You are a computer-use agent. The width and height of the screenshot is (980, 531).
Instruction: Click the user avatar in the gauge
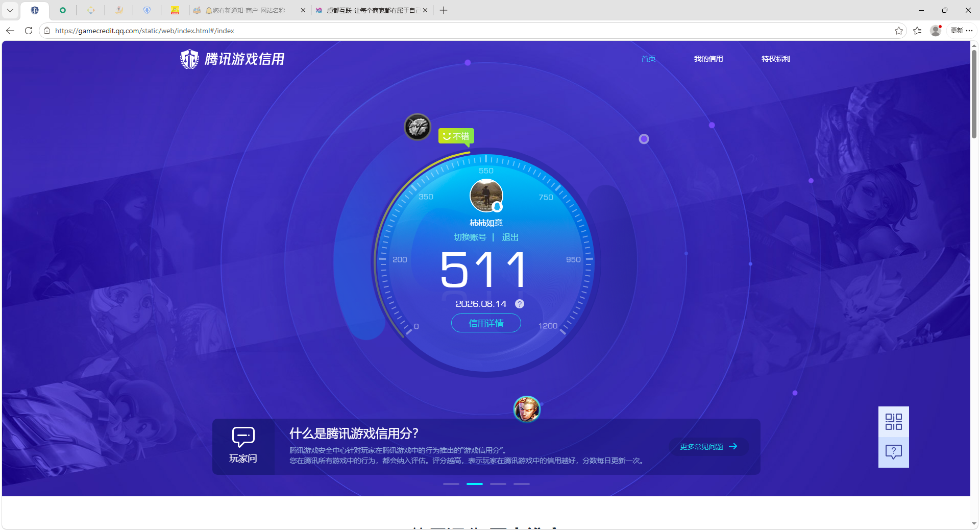coord(486,196)
